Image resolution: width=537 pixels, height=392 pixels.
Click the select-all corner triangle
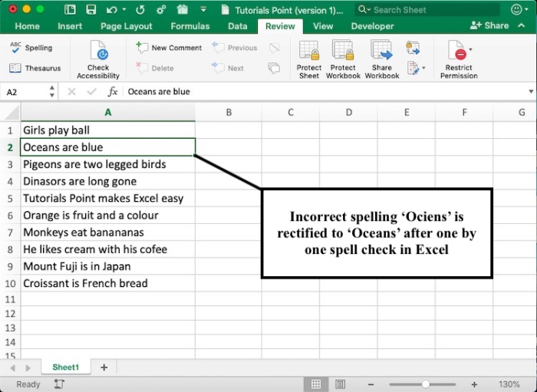coord(11,112)
